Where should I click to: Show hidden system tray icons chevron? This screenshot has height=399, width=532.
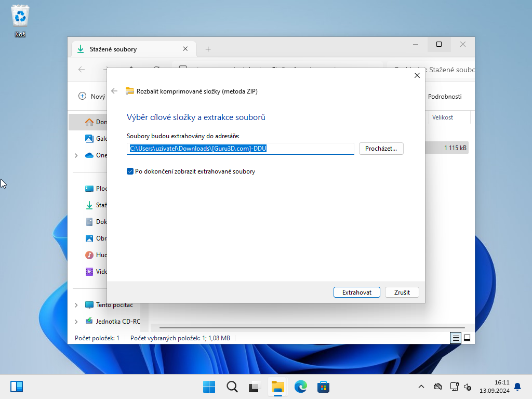(x=421, y=387)
